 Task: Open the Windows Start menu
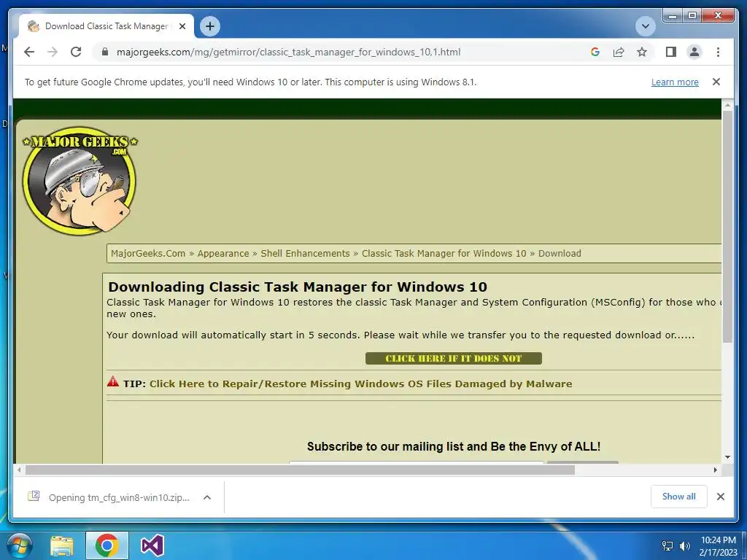[19, 545]
